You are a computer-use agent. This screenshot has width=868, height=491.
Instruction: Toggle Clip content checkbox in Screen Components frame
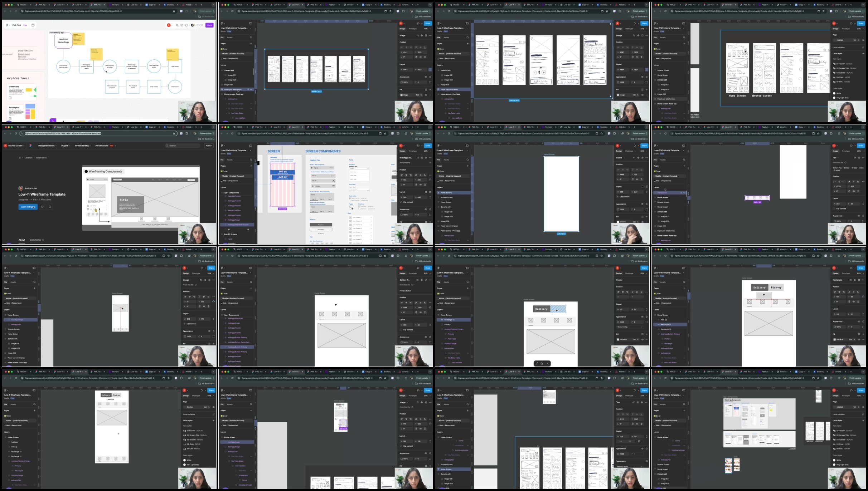tap(401, 202)
